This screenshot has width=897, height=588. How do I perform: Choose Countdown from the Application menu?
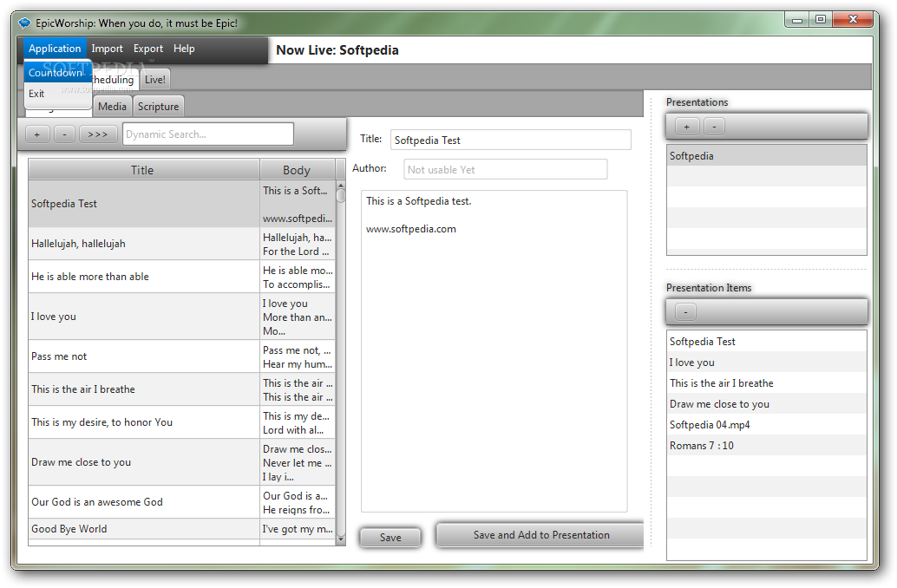click(x=57, y=73)
